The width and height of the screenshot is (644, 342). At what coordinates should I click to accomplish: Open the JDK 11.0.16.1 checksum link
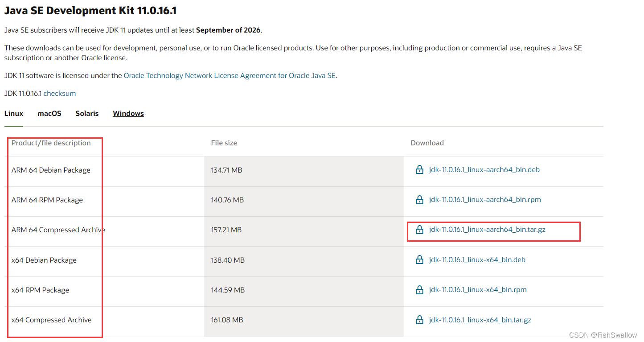tap(60, 93)
